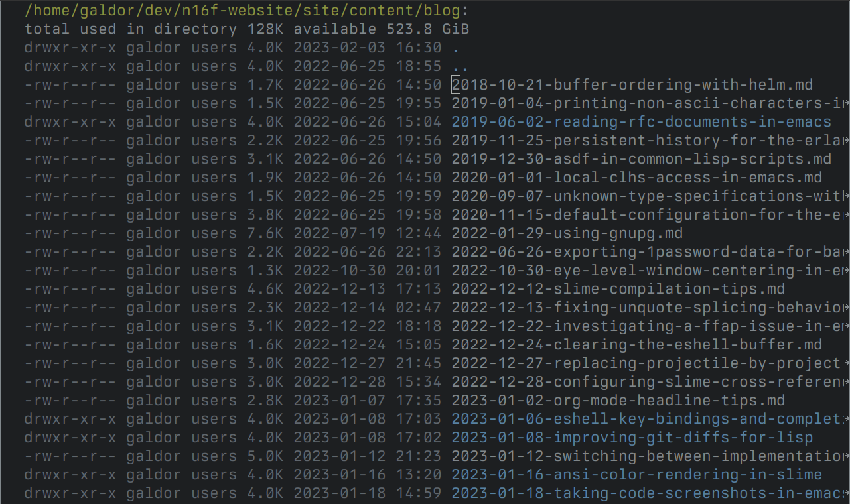Screen dimensions: 850x504
Task: Open 2018-10-21-buffer-ordering-with-helm.md file
Action: click(632, 85)
